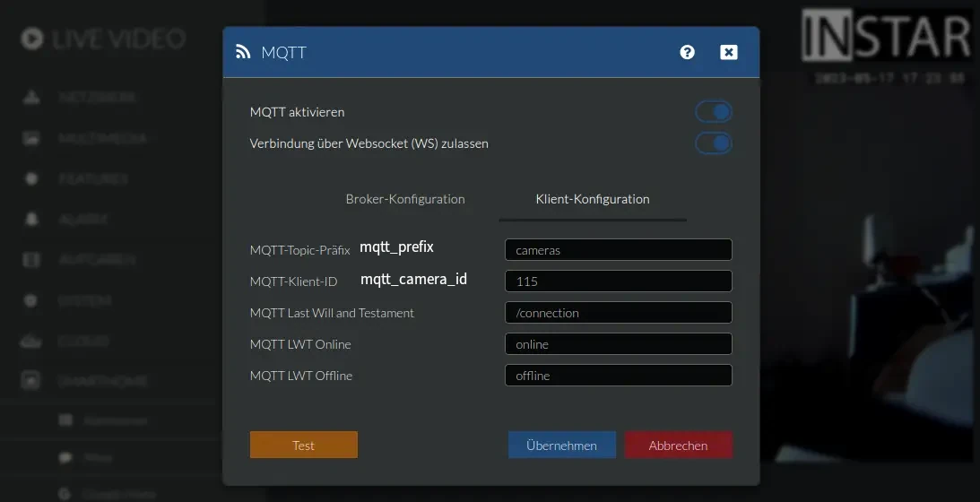Open the Cloud icon in sidebar

pyautogui.click(x=31, y=341)
